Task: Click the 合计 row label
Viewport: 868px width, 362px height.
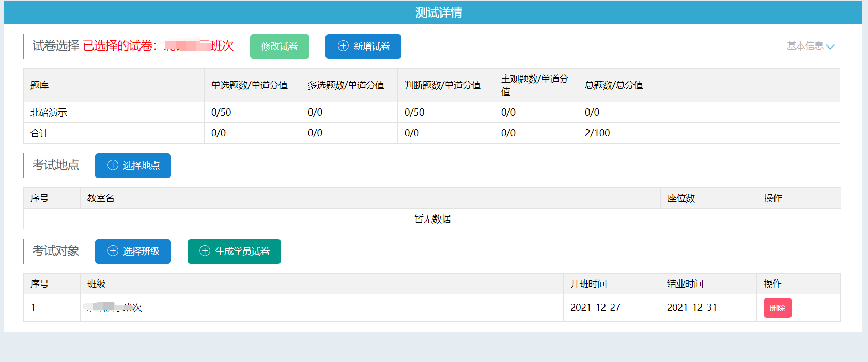Action: [x=40, y=133]
